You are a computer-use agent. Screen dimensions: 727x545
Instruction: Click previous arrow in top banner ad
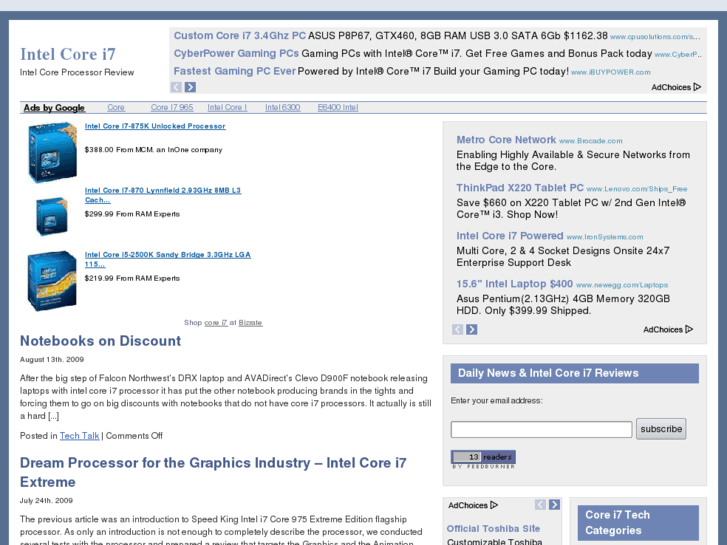pyautogui.click(x=176, y=87)
